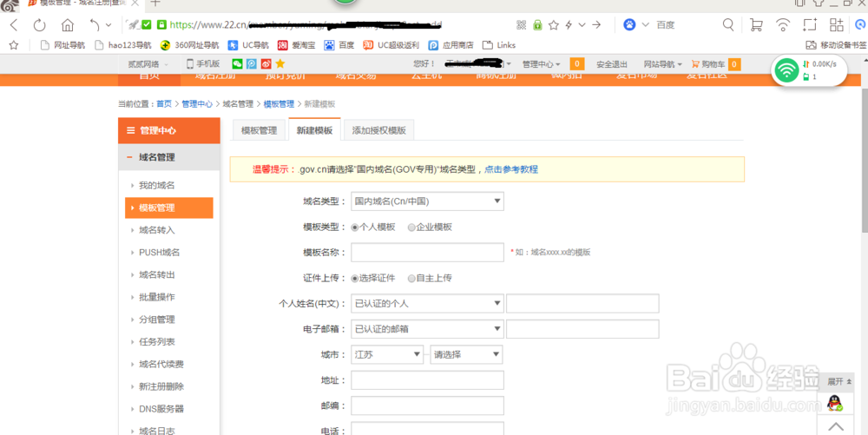Open 域名转出 in sidebar

point(156,275)
